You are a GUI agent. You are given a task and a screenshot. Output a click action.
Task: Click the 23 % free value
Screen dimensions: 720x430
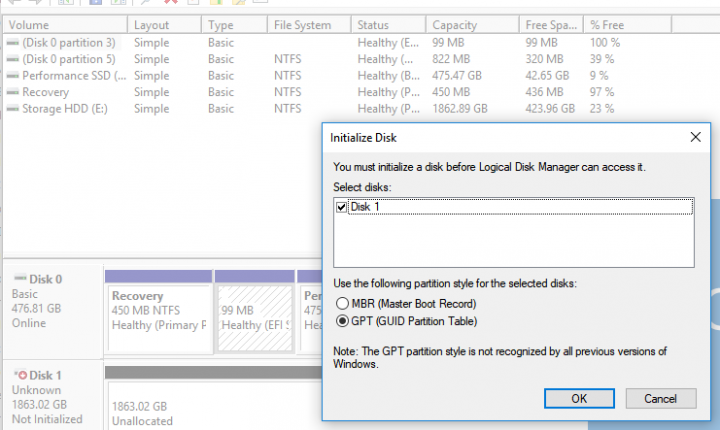(602, 109)
